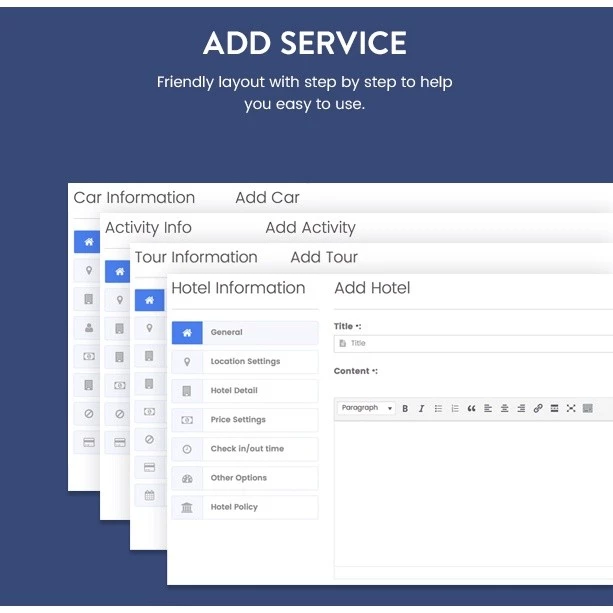This screenshot has height=613, width=613.
Task: Click the "Title *:" field label
Action: click(x=348, y=326)
